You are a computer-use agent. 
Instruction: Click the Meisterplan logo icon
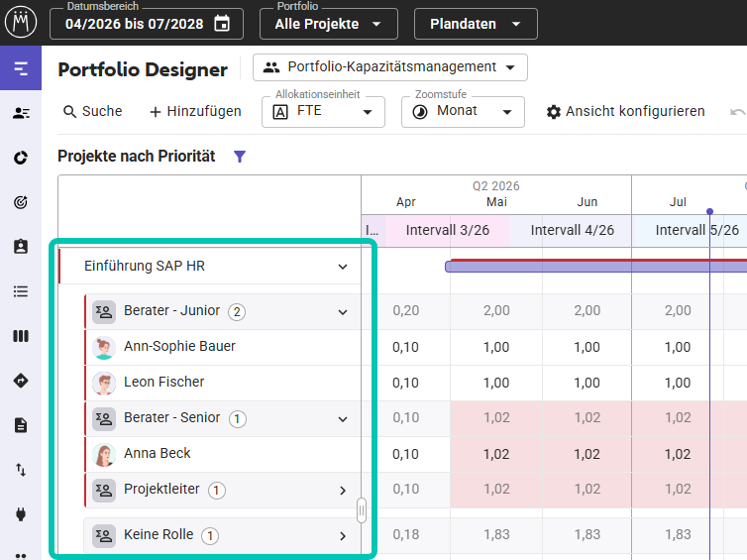[21, 23]
